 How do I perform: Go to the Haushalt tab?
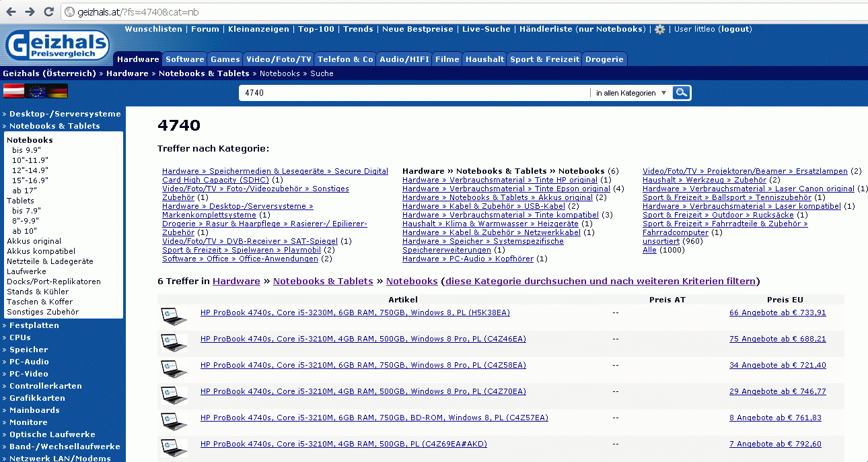tap(484, 59)
